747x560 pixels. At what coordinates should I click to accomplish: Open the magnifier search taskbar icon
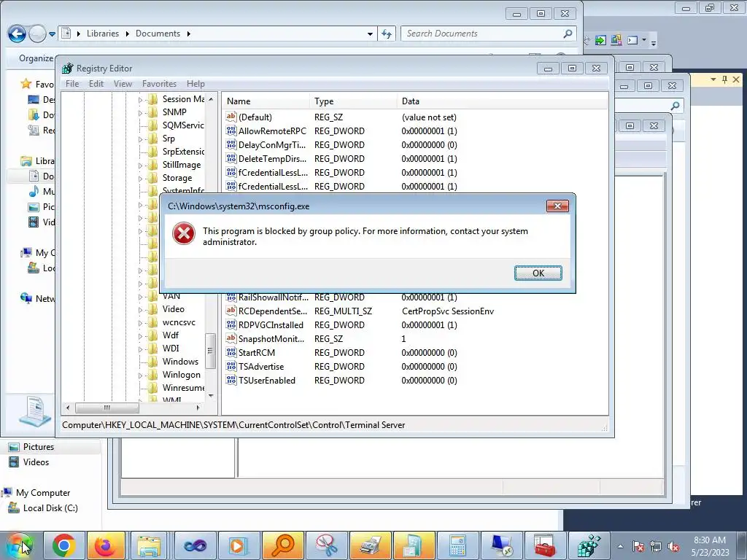283,545
